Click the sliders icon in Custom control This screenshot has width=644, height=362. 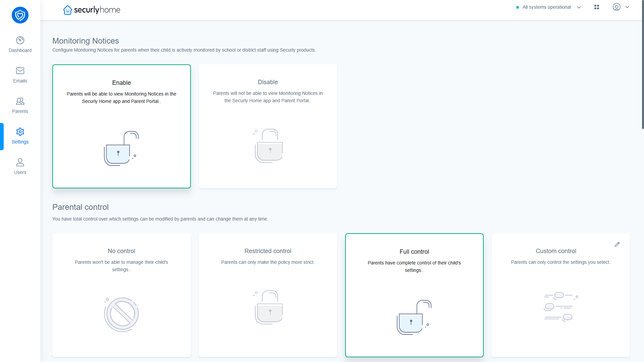click(560, 307)
